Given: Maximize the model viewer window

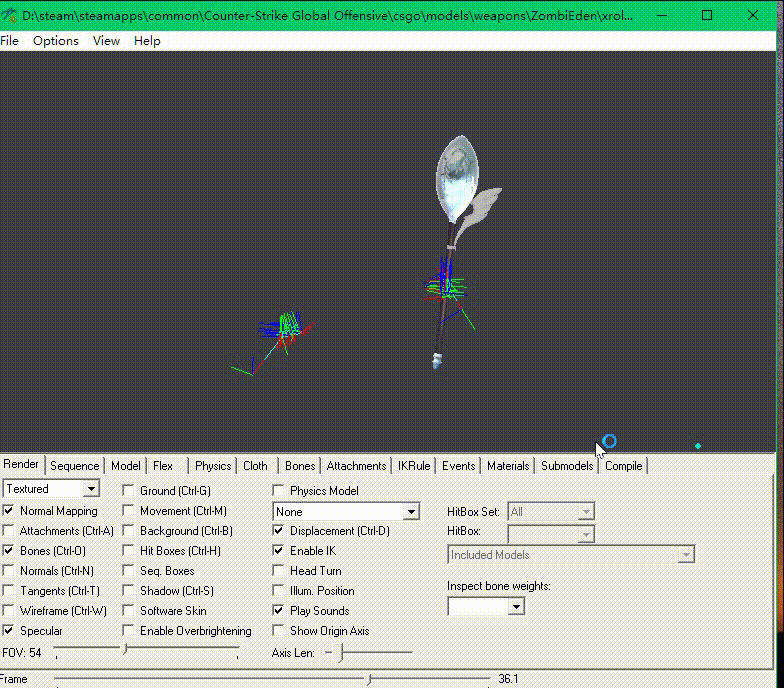Looking at the screenshot, I should [x=707, y=15].
